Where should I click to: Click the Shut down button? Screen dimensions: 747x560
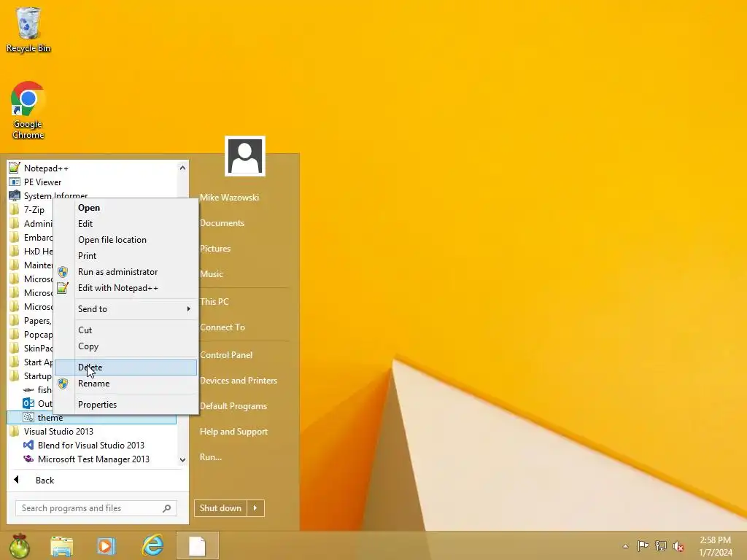click(x=220, y=508)
